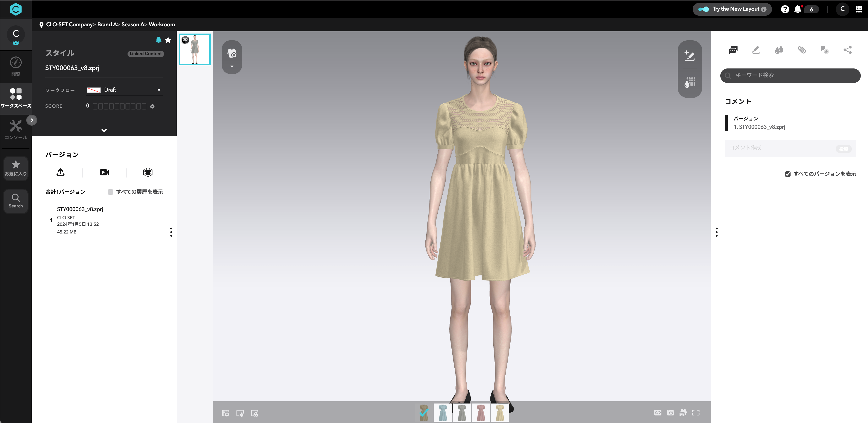
Task: Open the colorways panel icon
Action: [x=779, y=50]
